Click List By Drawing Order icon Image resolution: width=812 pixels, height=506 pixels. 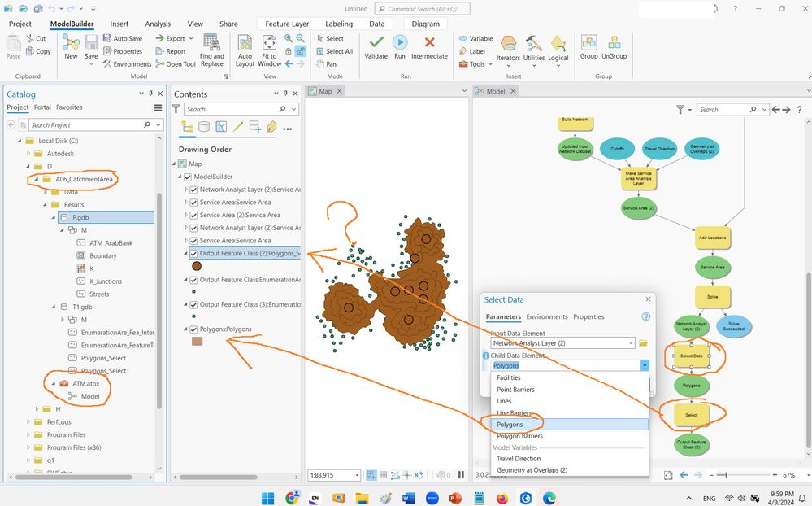(x=187, y=127)
